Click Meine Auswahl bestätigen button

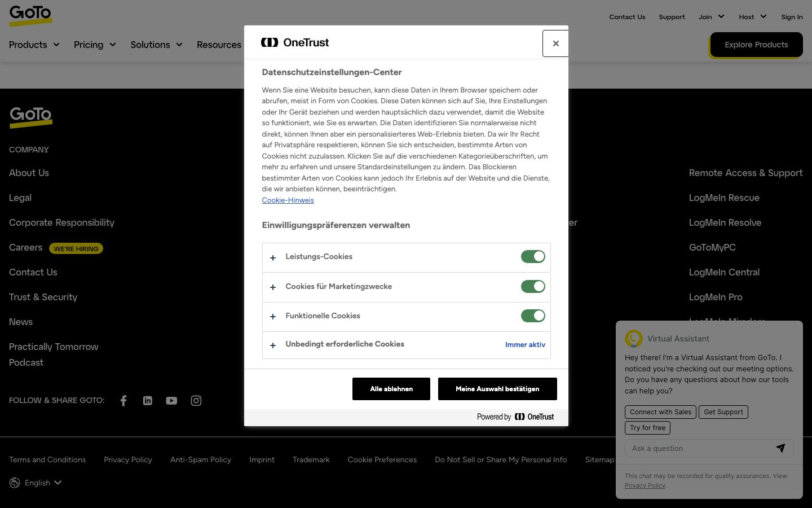click(x=497, y=389)
